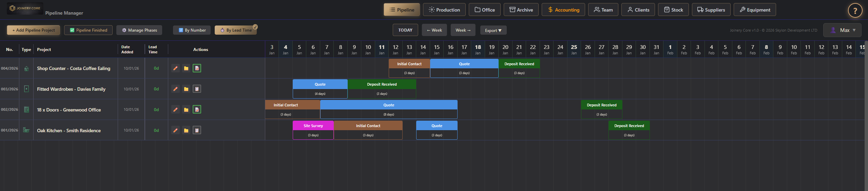Select Deposit Received bar of 18 x Doors

[602, 110]
